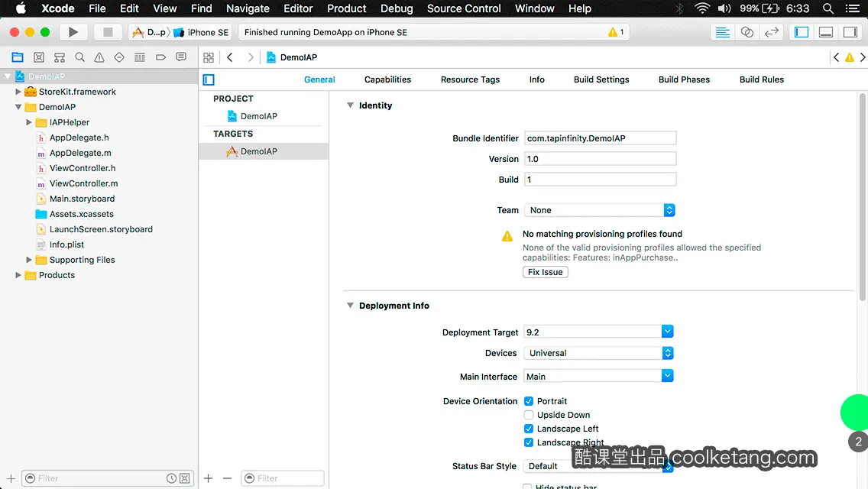The width and height of the screenshot is (868, 489).
Task: Go forward in editor history
Action: point(250,57)
